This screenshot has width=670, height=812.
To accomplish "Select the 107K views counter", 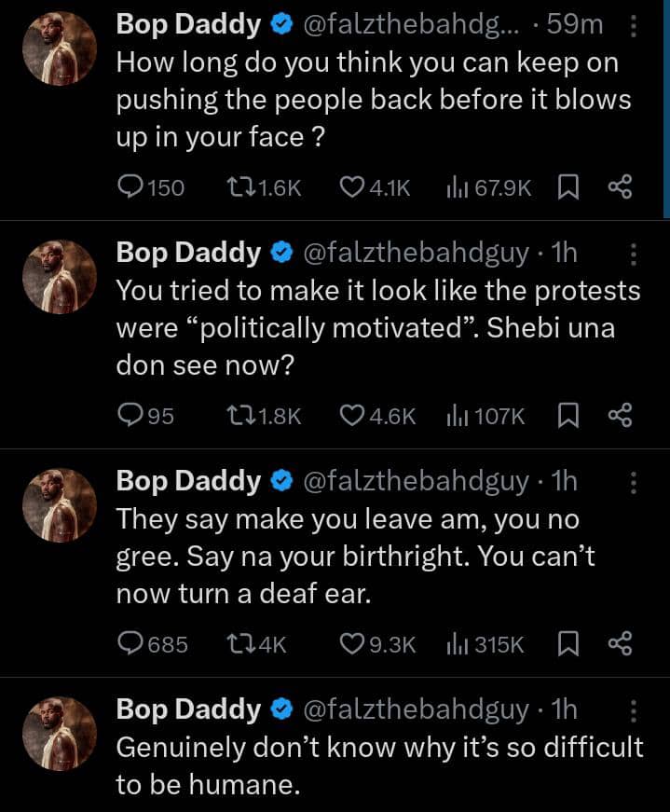I will pos(484,416).
